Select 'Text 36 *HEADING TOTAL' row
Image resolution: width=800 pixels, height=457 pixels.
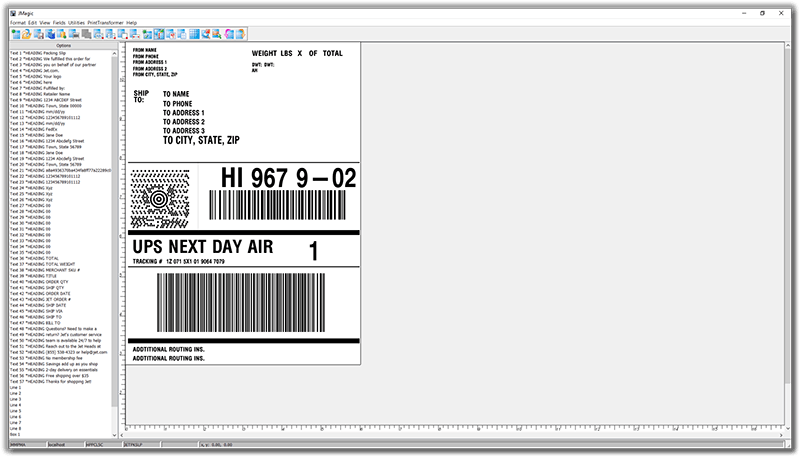click(60, 259)
